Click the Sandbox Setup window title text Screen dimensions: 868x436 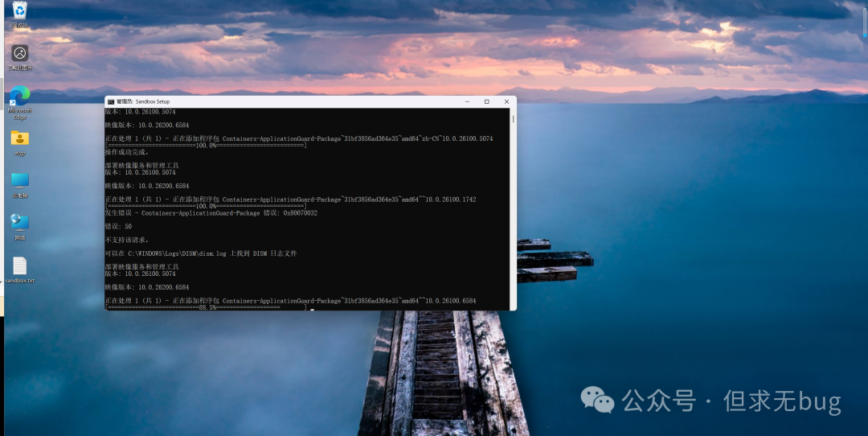click(143, 102)
